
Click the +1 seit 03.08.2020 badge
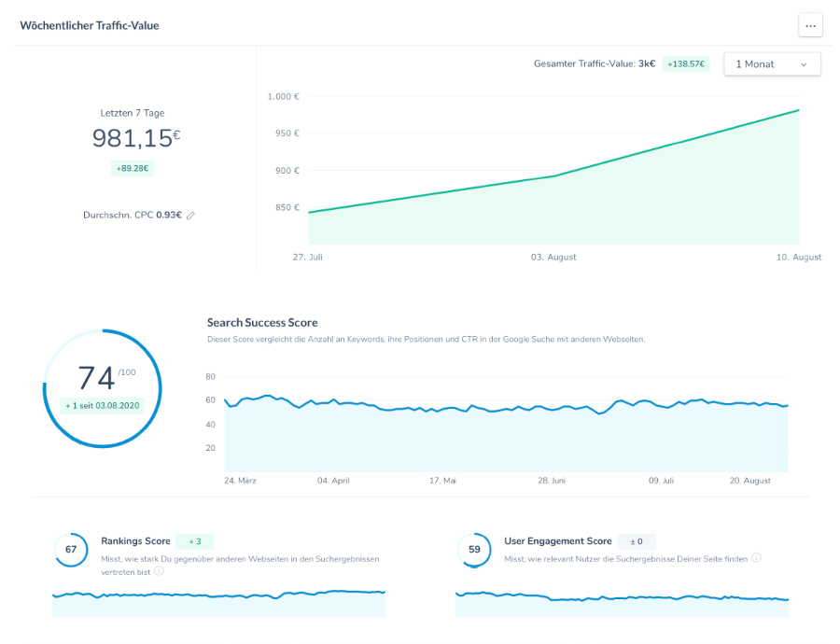click(103, 406)
